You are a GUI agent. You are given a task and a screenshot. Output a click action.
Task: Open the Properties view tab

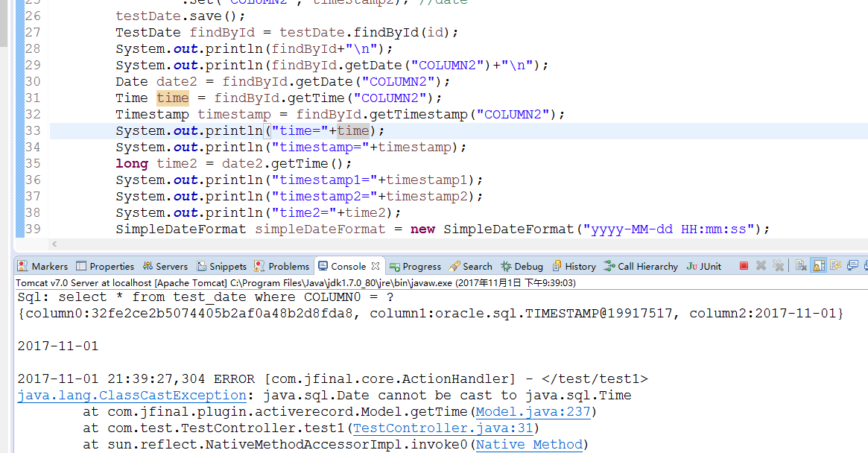point(105,266)
